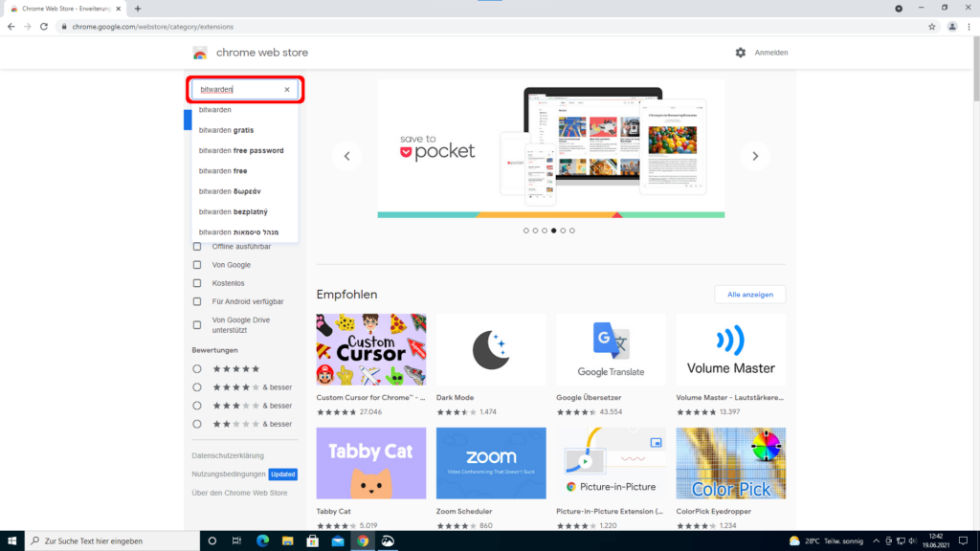The image size is (980, 551).
Task: Open the Google Translate extension thumbnail
Action: click(x=612, y=349)
